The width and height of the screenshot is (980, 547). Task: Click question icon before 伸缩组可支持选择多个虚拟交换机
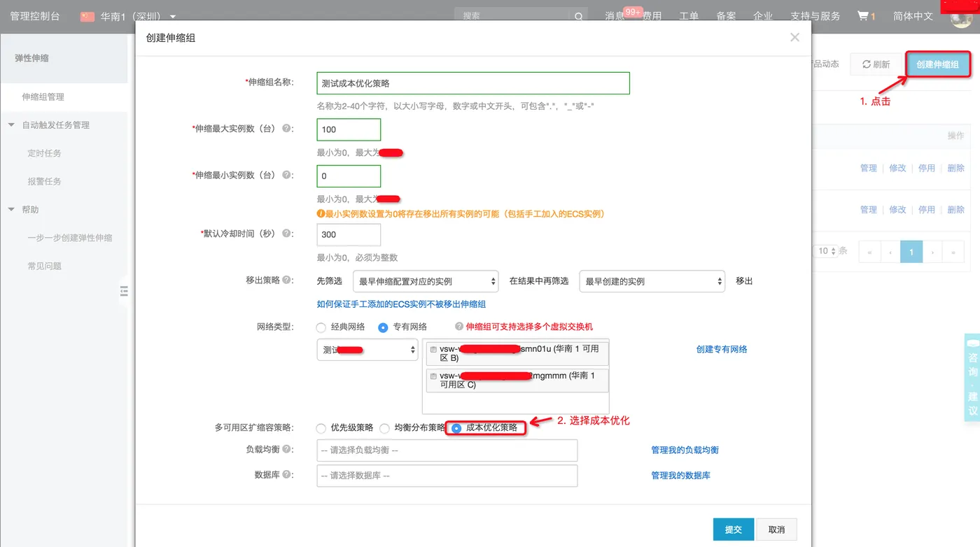[x=459, y=326]
